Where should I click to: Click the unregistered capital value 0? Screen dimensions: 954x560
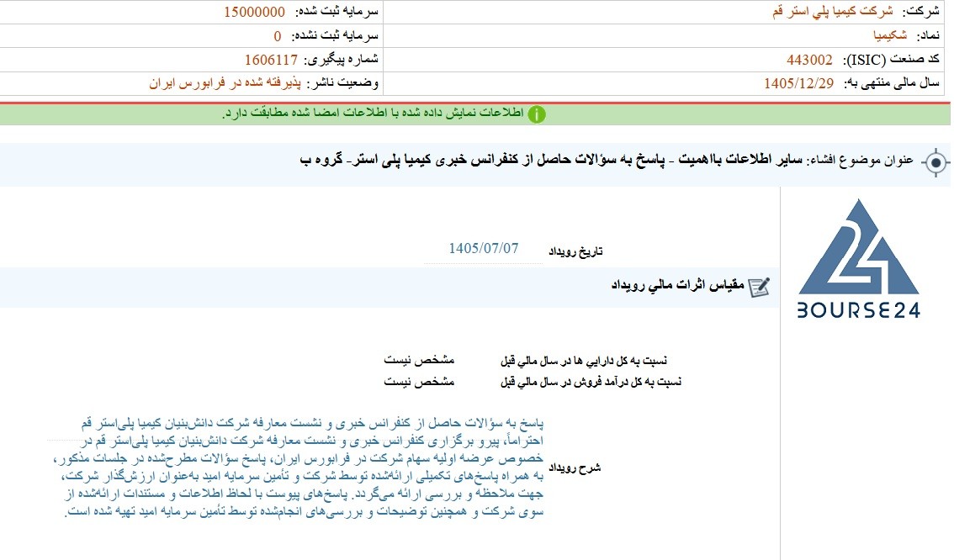pos(278,36)
